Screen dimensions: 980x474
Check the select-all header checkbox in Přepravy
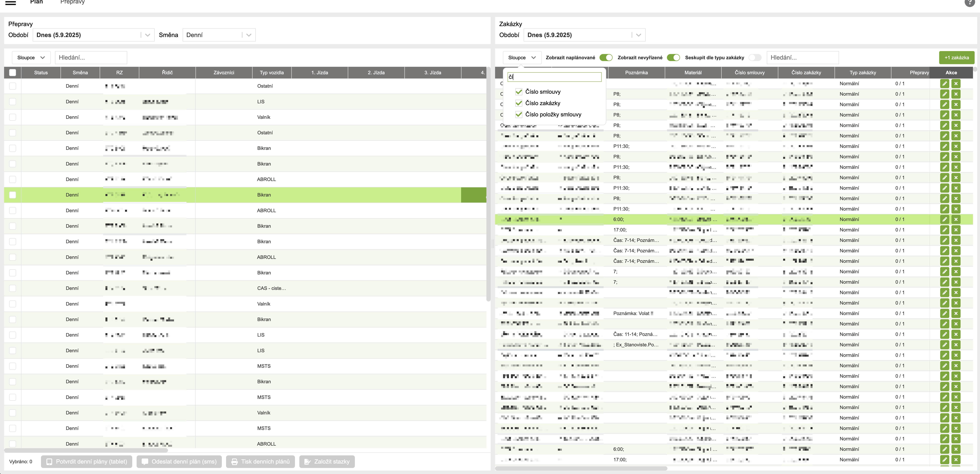(x=13, y=73)
